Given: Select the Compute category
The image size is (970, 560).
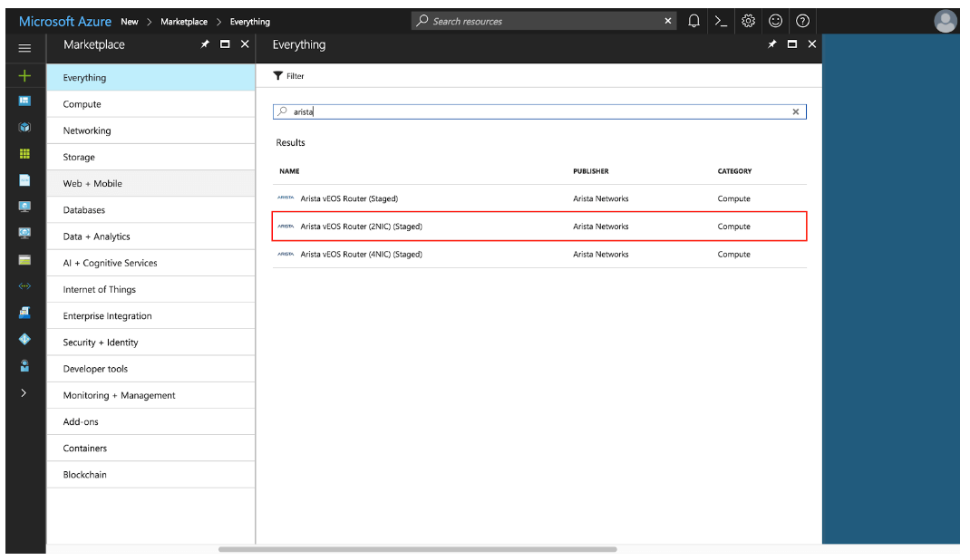Looking at the screenshot, I should coord(151,104).
